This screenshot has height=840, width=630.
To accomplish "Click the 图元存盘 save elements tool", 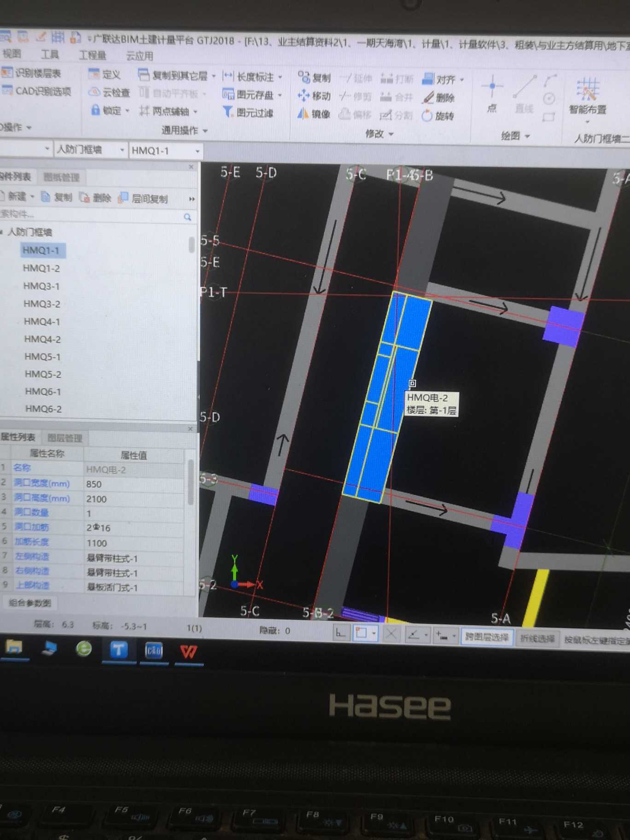I will pos(248,95).
